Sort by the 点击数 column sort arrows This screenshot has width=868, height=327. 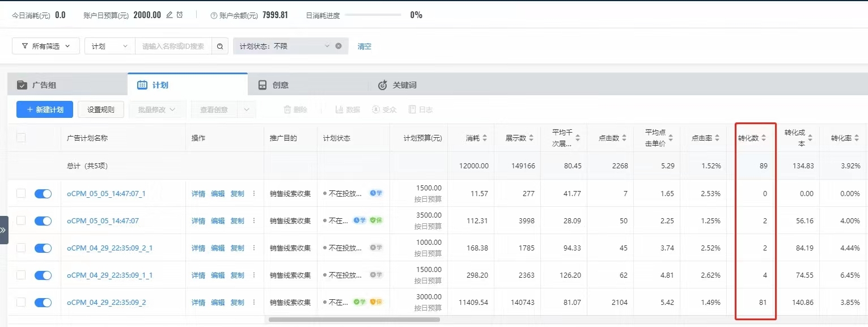point(624,138)
